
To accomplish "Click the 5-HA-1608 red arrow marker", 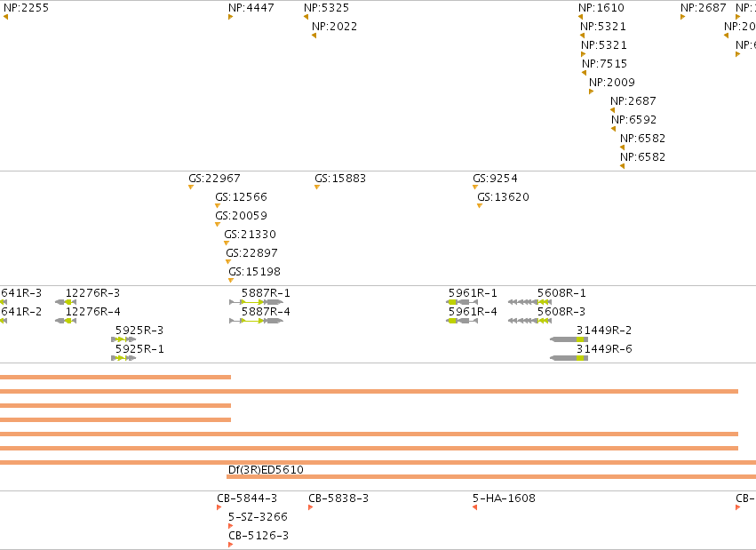I will [475, 507].
